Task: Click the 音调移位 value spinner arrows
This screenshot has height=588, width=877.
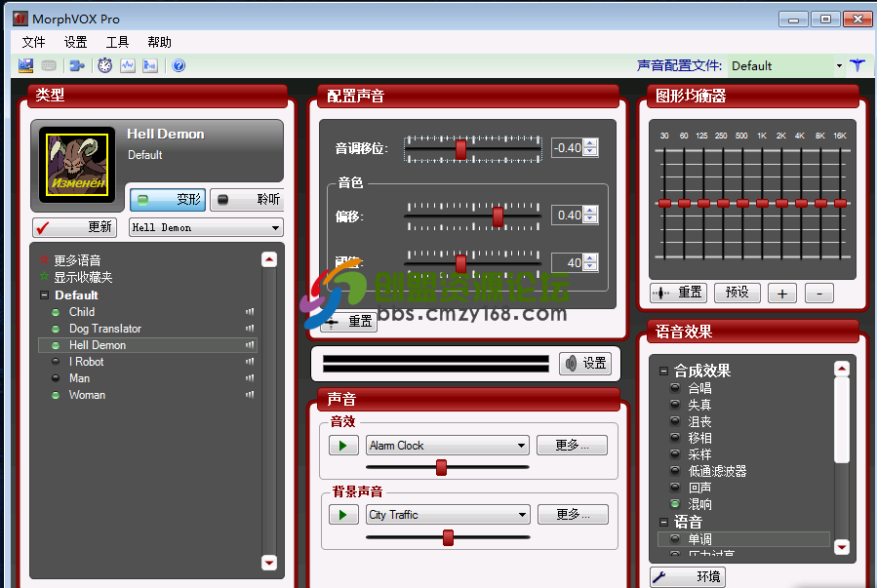Action: (x=590, y=147)
